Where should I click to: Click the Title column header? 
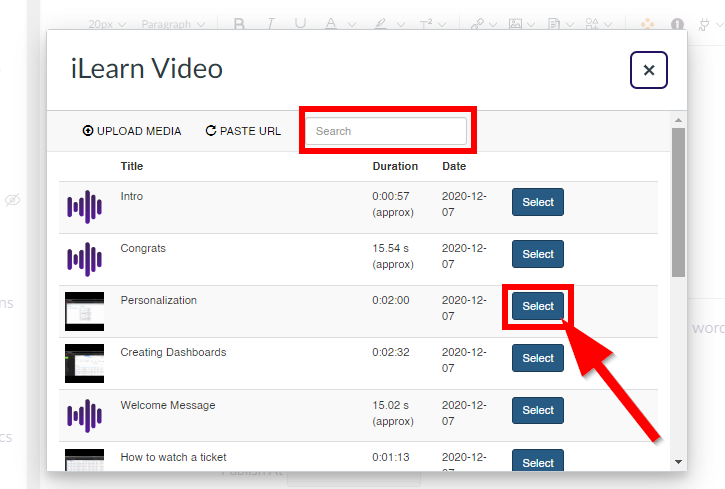(x=132, y=166)
